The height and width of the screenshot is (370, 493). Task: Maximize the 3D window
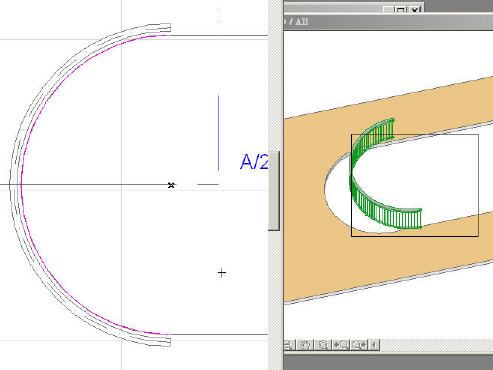[x=401, y=10]
